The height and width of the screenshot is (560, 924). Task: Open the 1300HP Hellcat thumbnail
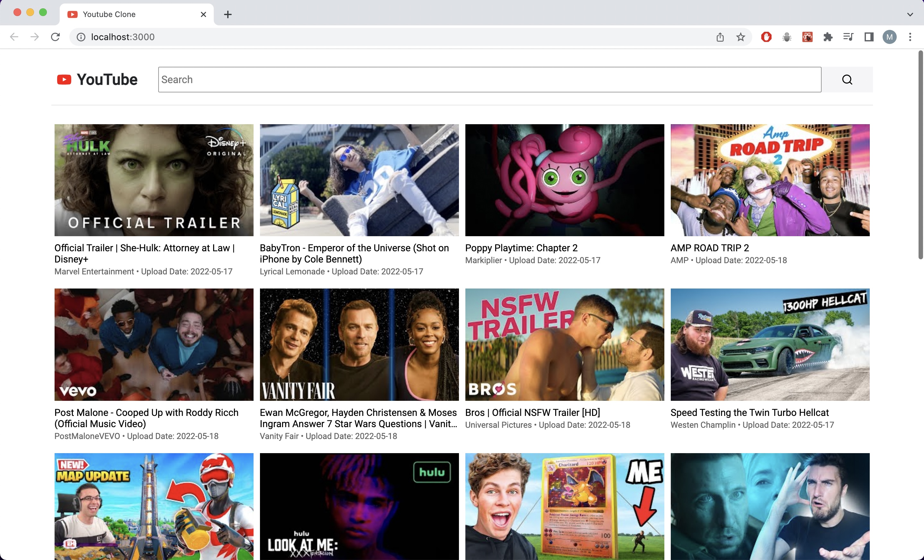(x=770, y=344)
